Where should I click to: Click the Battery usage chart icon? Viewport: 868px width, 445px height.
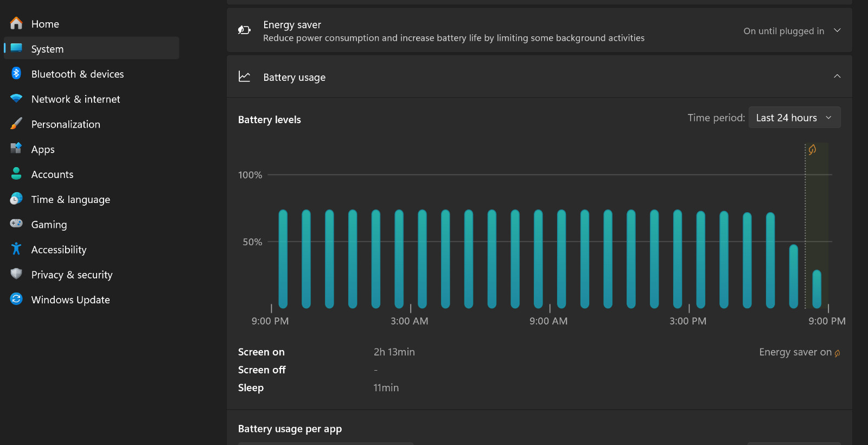[244, 77]
